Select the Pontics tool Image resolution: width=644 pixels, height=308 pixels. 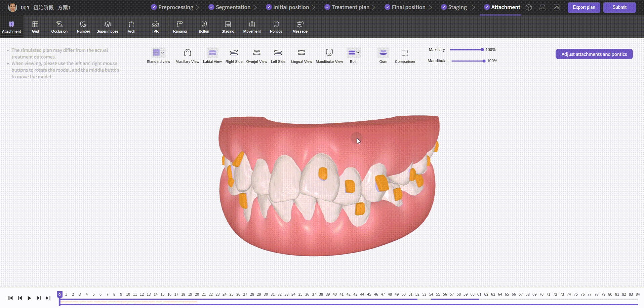tap(276, 27)
